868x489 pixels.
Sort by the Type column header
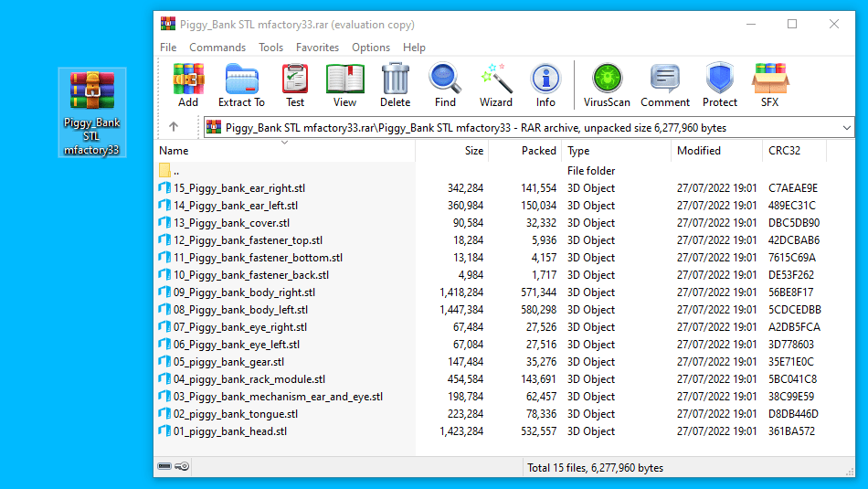pos(616,151)
